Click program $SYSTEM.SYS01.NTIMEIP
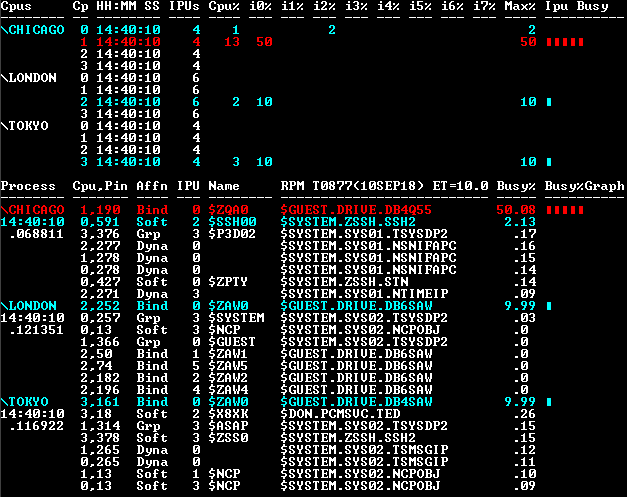This screenshot has height=497, width=627. coord(364,294)
